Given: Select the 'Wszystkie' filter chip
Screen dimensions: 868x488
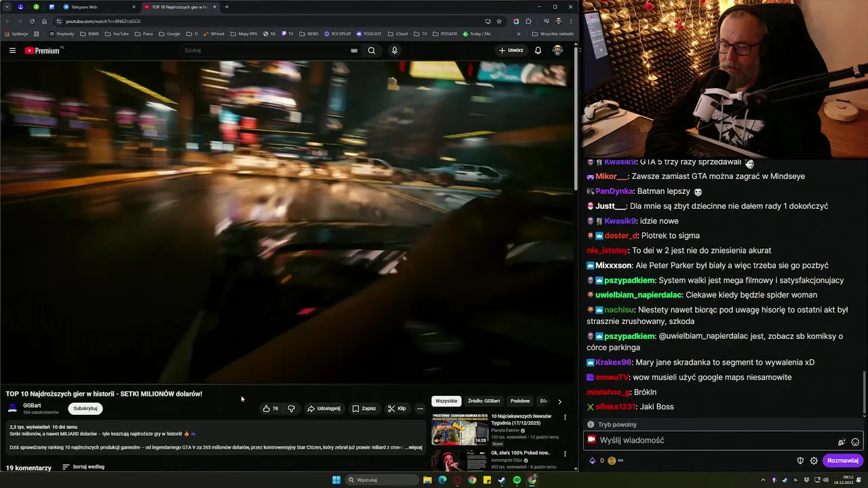Looking at the screenshot, I should coord(446,401).
